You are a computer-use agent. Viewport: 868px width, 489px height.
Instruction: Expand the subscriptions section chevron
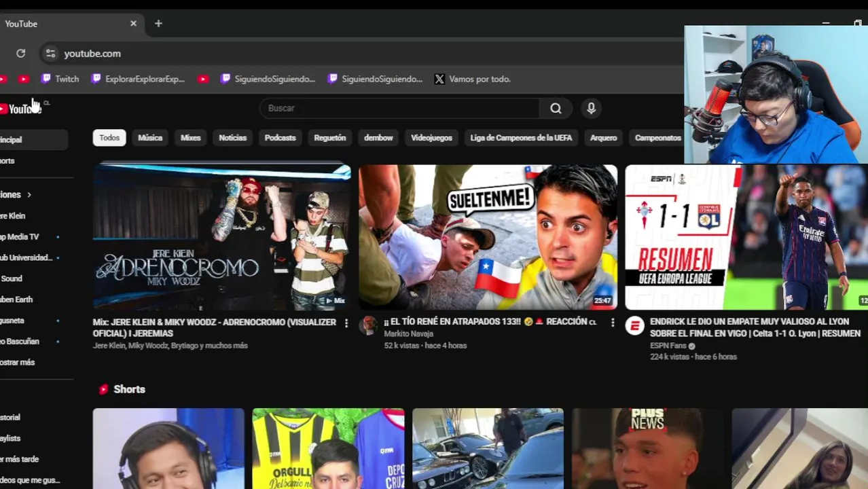point(29,194)
